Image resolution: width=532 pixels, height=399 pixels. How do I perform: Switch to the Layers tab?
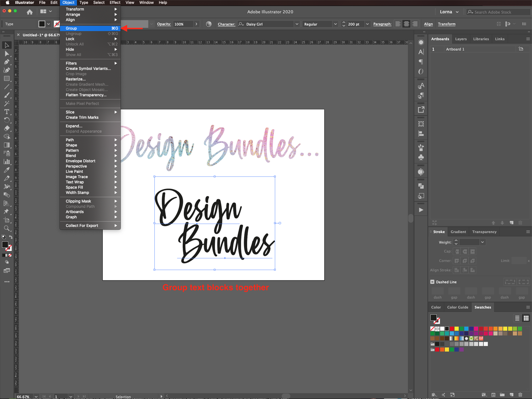pos(461,39)
